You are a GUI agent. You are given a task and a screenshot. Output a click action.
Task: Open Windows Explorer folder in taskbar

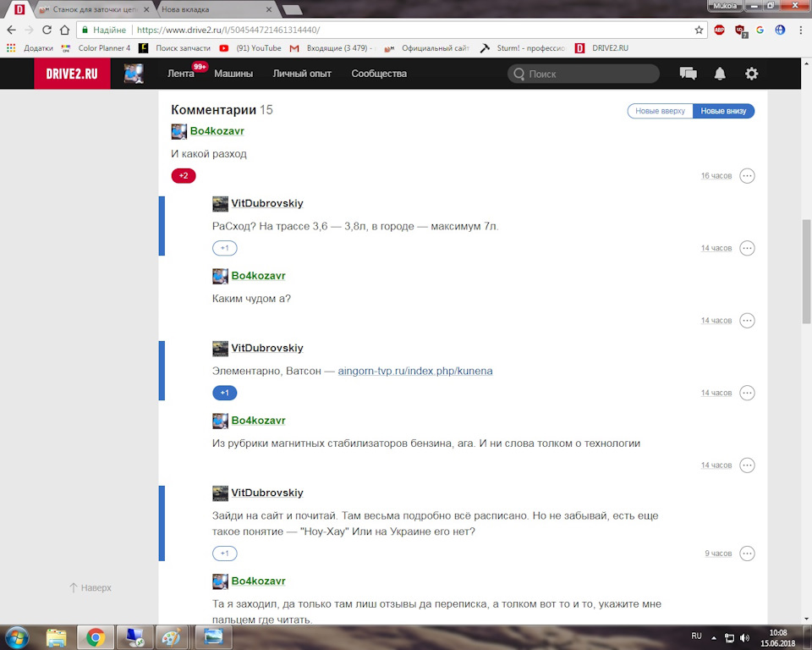tap(57, 637)
